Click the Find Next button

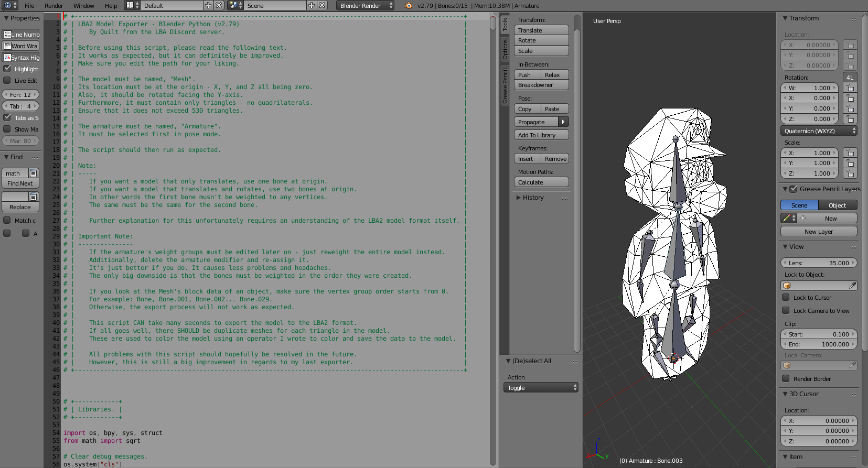coord(20,183)
